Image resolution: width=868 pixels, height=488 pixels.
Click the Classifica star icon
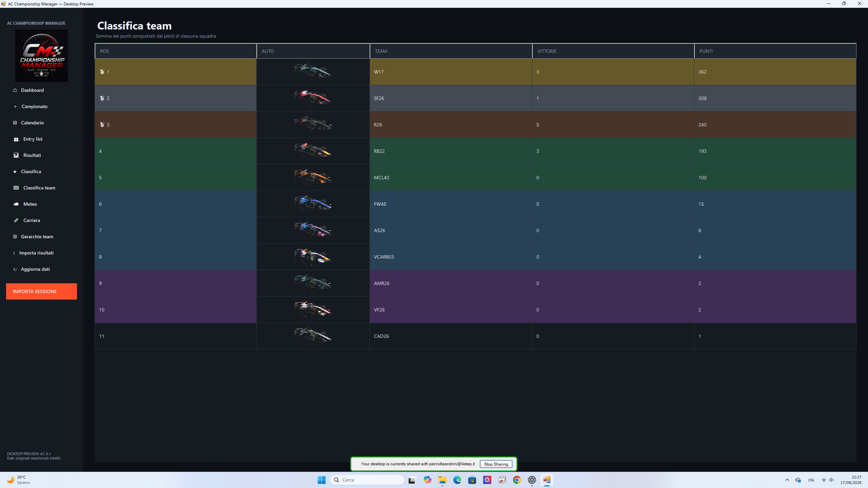(x=15, y=171)
